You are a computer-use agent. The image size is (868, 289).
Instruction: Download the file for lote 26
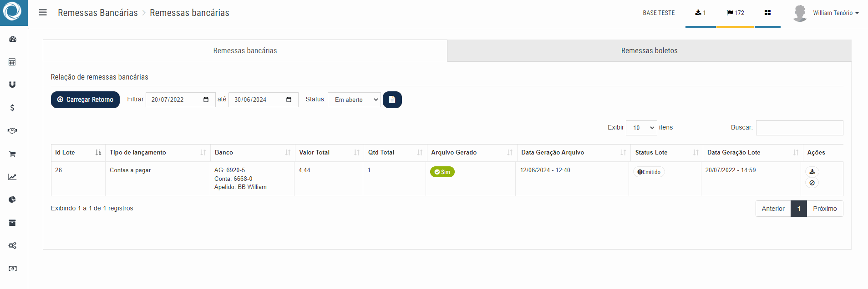[812, 172]
